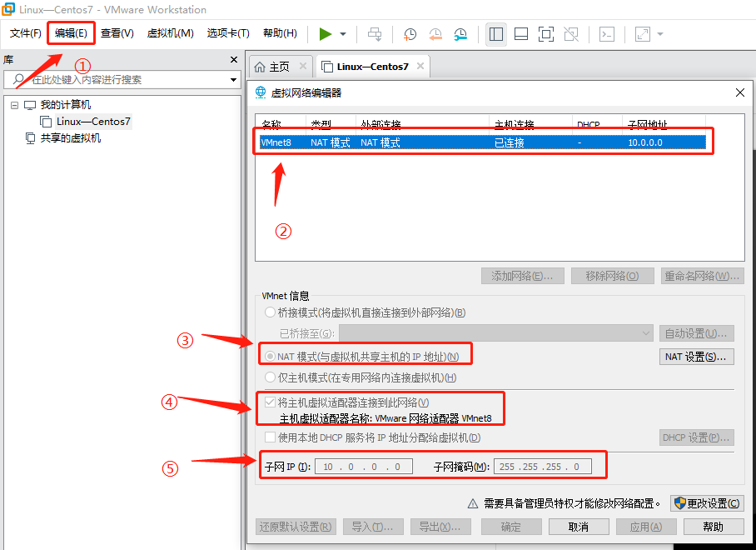Click the 导出(X) button
The width and height of the screenshot is (756, 550).
click(440, 527)
